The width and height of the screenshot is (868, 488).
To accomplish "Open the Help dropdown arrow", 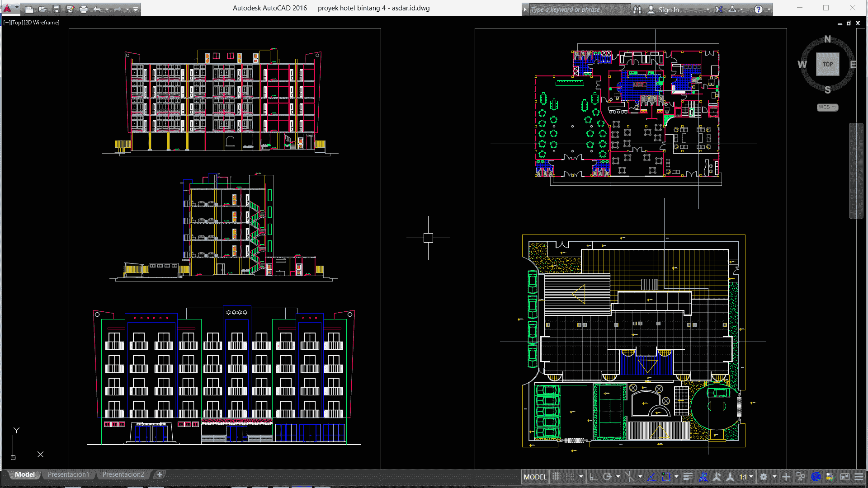I will pos(769,9).
